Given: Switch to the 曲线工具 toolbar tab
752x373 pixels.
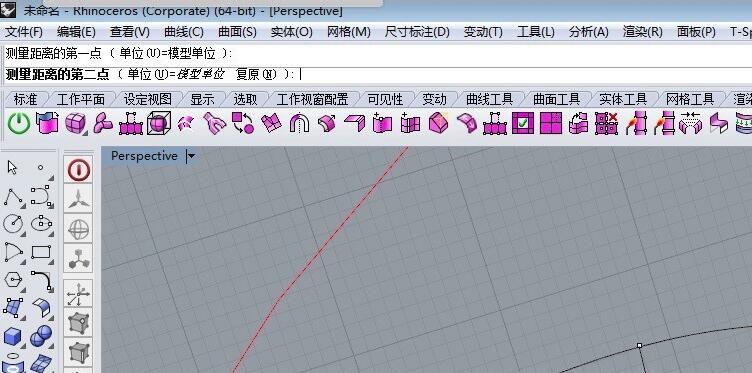Looking at the screenshot, I should click(x=489, y=99).
